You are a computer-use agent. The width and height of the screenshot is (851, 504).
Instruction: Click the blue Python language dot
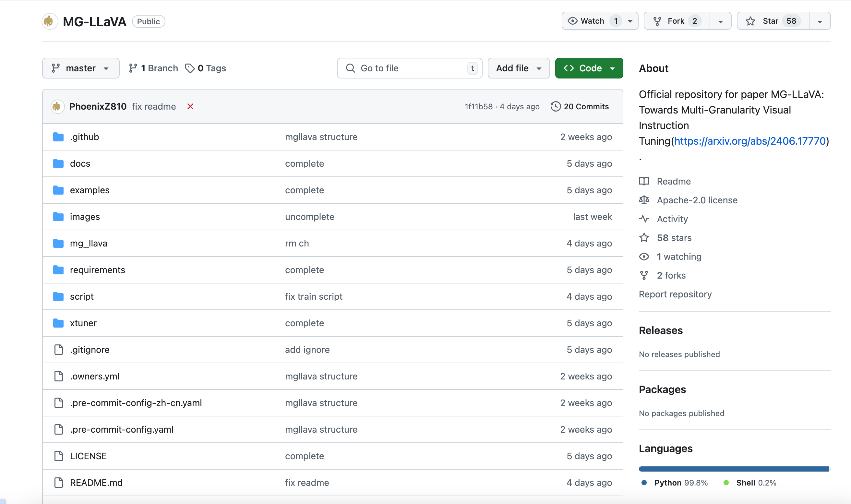(644, 483)
